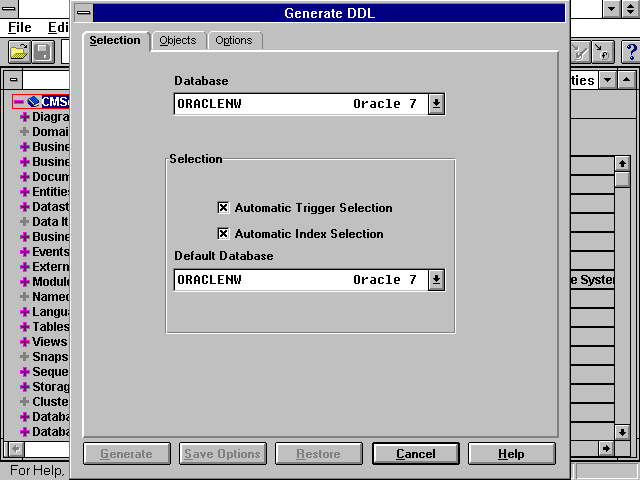Click the toolbar arrow icon with checkmark

(580, 52)
